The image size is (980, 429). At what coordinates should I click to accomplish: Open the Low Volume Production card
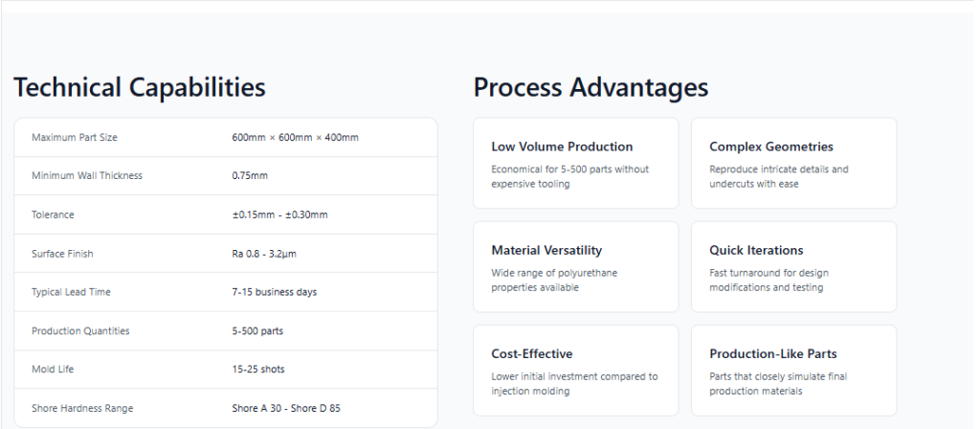(575, 163)
